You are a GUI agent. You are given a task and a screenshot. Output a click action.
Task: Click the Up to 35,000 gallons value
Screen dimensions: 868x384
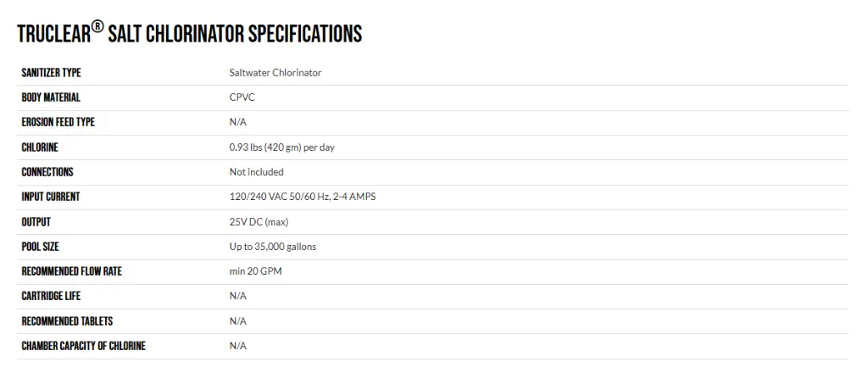click(x=273, y=247)
